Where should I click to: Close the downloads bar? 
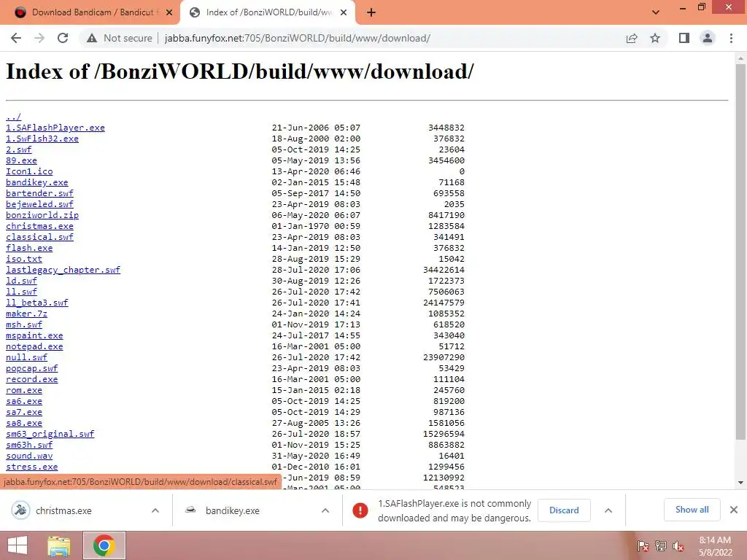734,510
